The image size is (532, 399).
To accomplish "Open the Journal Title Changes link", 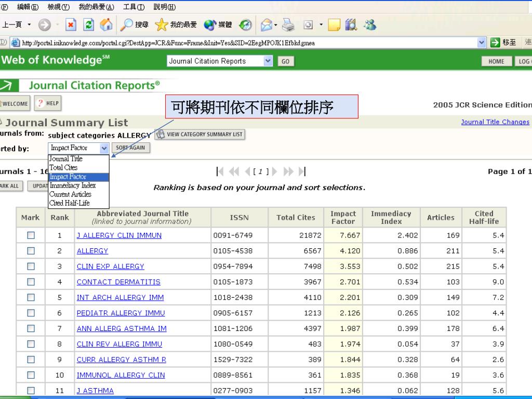I will 495,122.
